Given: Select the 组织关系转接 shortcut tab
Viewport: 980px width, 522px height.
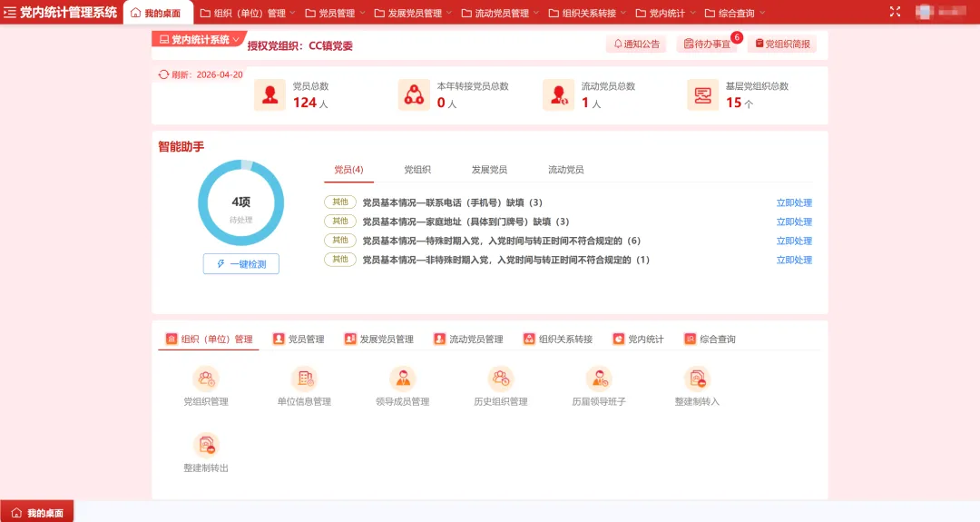Looking at the screenshot, I should (x=557, y=339).
